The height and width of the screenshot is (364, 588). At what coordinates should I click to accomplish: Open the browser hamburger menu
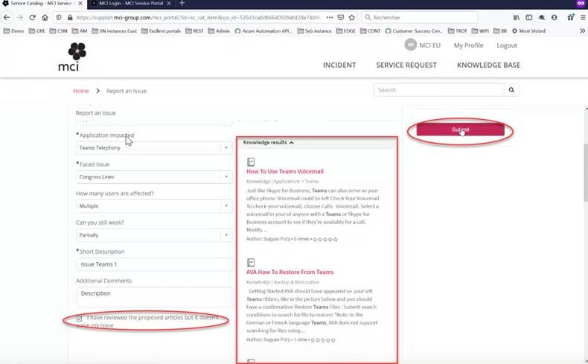[x=582, y=17]
